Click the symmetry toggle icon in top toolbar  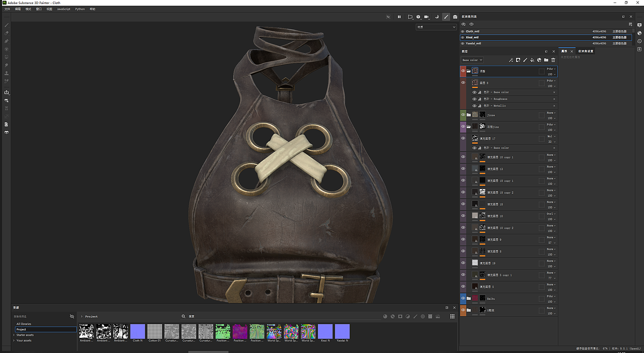click(x=388, y=17)
